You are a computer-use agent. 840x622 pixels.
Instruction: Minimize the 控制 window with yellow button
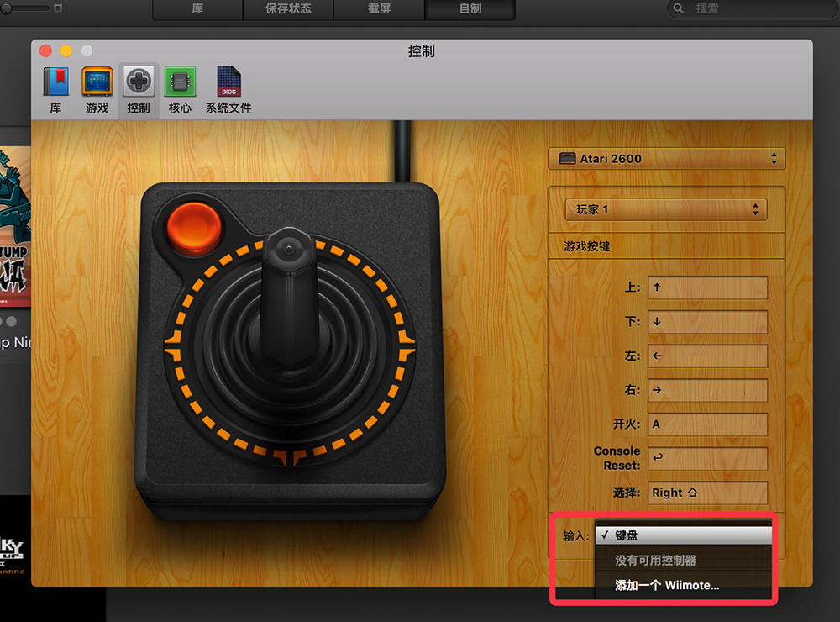click(66, 51)
